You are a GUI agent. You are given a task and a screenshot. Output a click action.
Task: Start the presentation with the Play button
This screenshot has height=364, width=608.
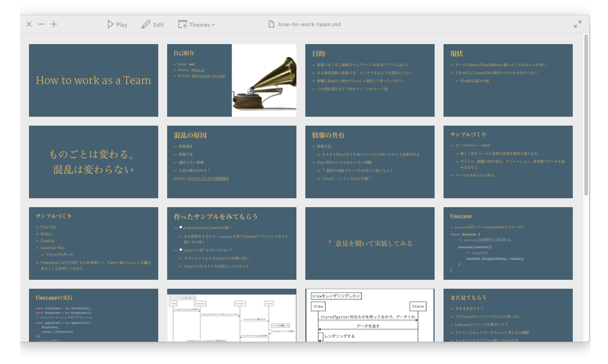tap(117, 24)
